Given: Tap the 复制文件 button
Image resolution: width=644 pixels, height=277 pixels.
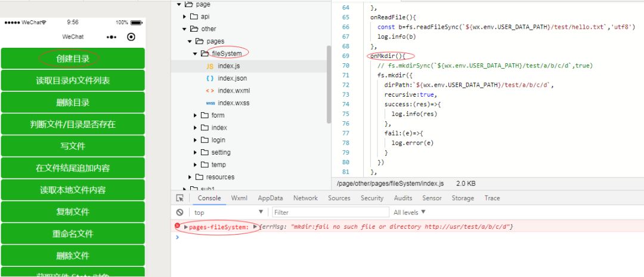Looking at the screenshot, I should tap(73, 212).
